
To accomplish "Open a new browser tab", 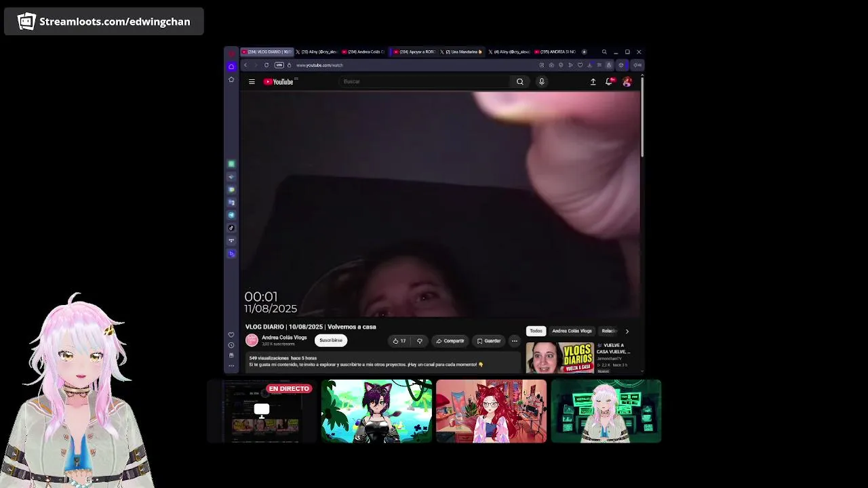I will pos(584,52).
